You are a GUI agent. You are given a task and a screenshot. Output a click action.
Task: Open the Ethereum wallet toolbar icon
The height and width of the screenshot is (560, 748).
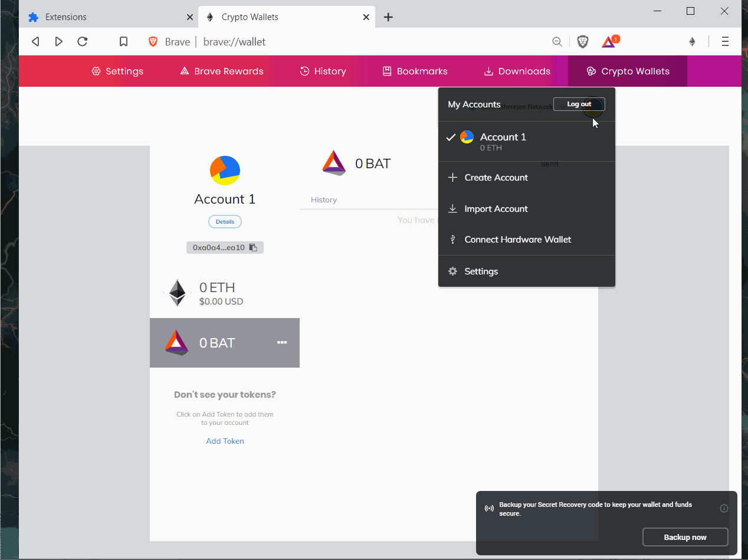tap(693, 41)
